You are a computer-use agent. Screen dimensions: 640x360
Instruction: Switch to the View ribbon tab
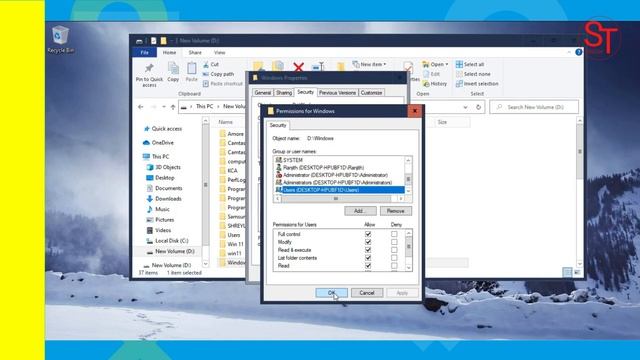pyautogui.click(x=219, y=53)
